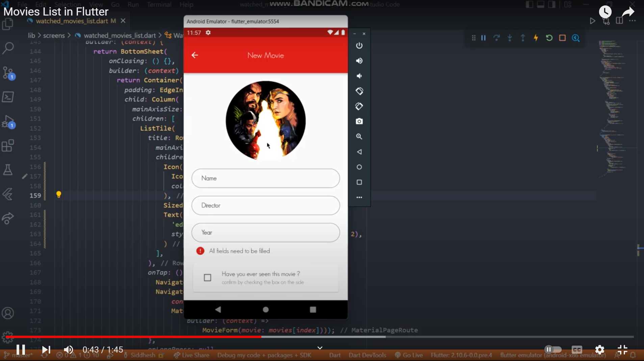Close watched_movies_list.dart tab

pos(123,21)
